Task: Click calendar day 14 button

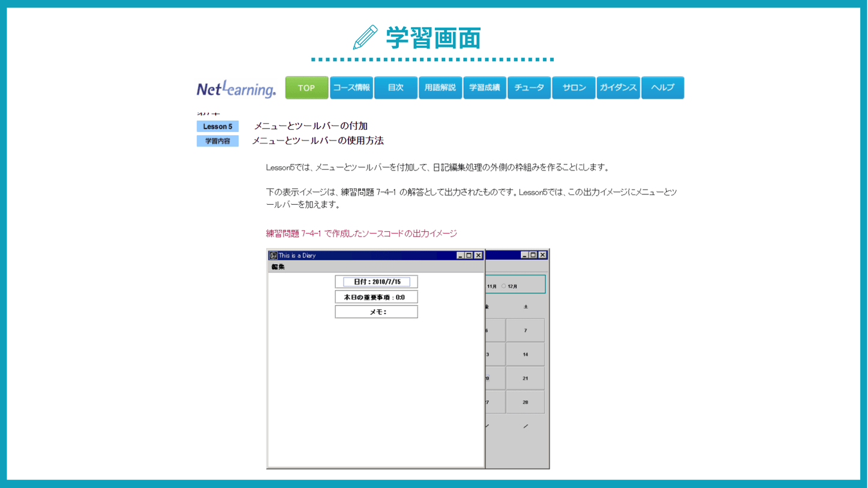Action: coord(525,354)
